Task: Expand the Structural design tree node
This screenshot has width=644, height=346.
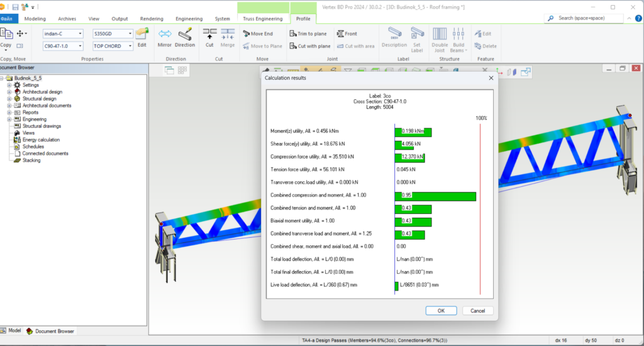Action: pyautogui.click(x=9, y=99)
